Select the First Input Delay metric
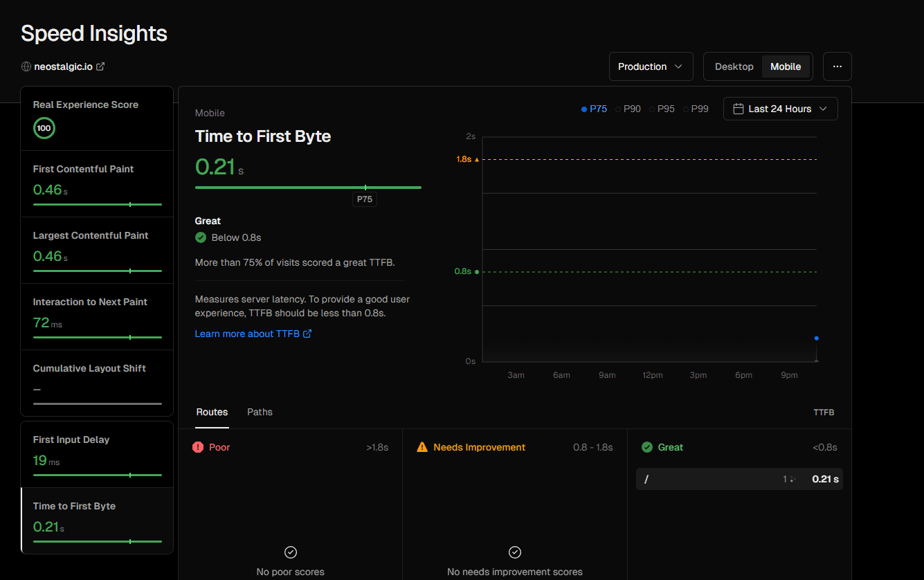Viewport: 924px width, 580px height. click(97, 454)
